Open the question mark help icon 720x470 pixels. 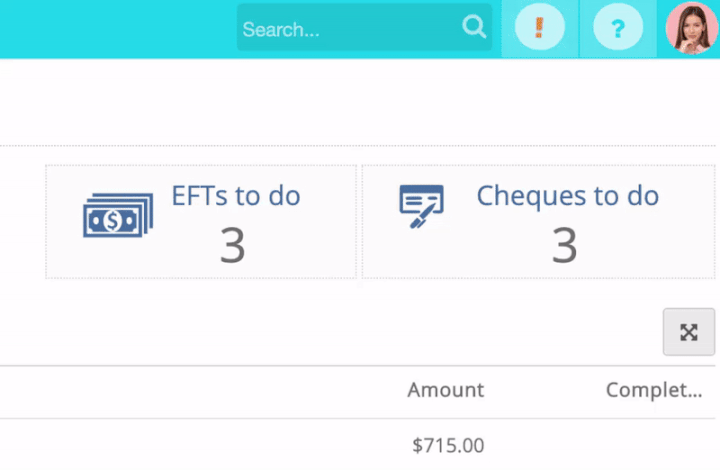[618, 28]
